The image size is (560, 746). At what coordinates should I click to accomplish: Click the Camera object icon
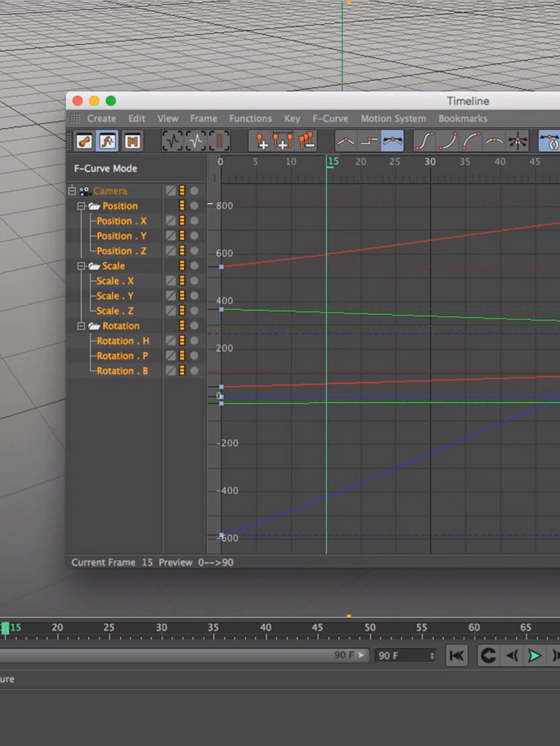[x=85, y=191]
